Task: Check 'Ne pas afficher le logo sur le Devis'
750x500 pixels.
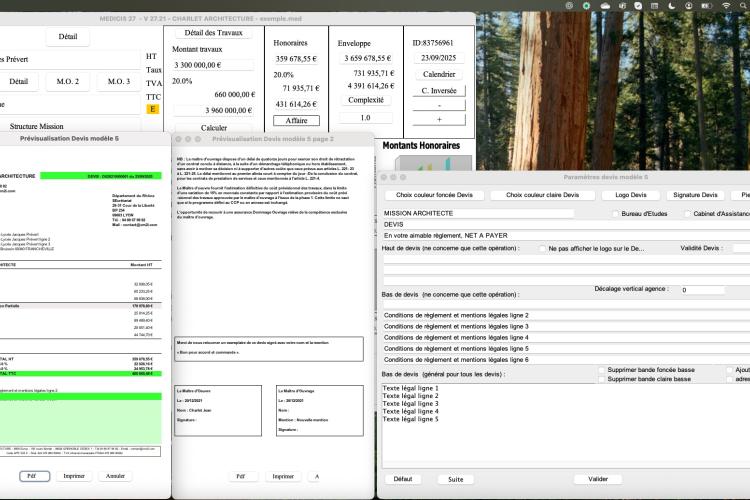Action: (542, 249)
